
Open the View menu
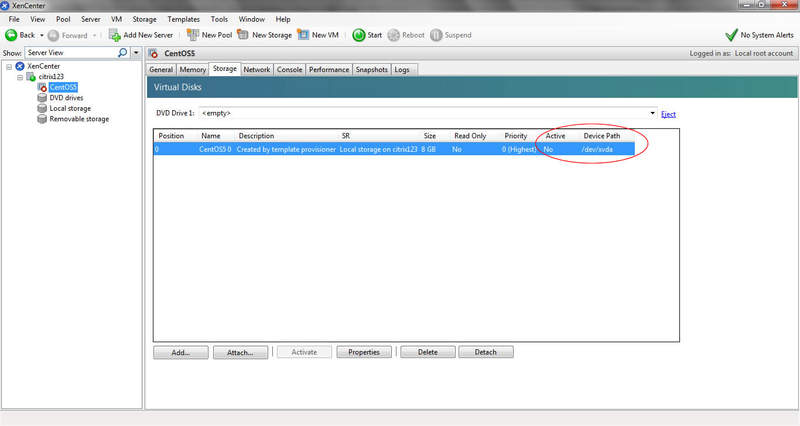click(x=37, y=19)
